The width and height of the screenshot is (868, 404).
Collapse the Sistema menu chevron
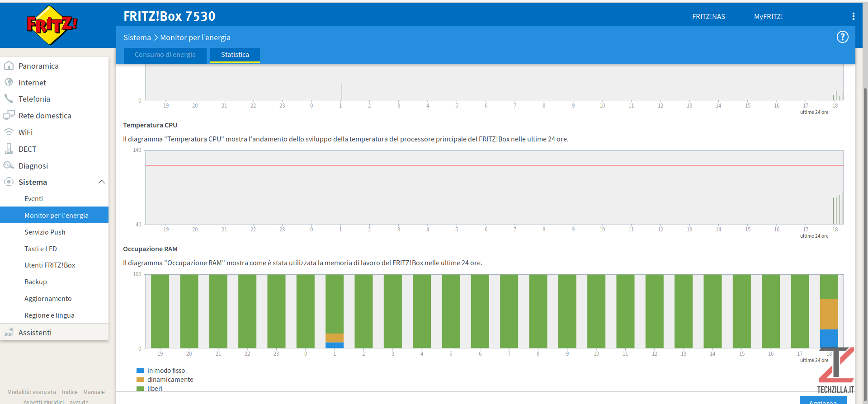click(102, 182)
